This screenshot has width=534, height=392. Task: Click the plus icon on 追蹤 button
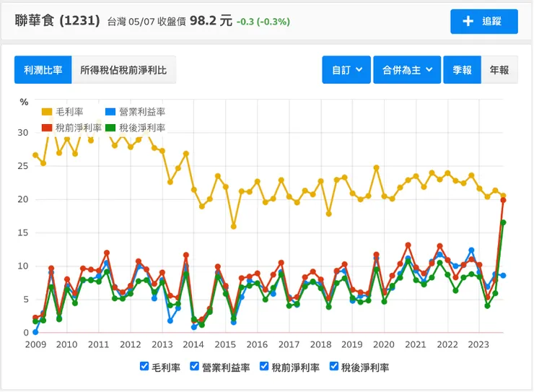point(468,21)
